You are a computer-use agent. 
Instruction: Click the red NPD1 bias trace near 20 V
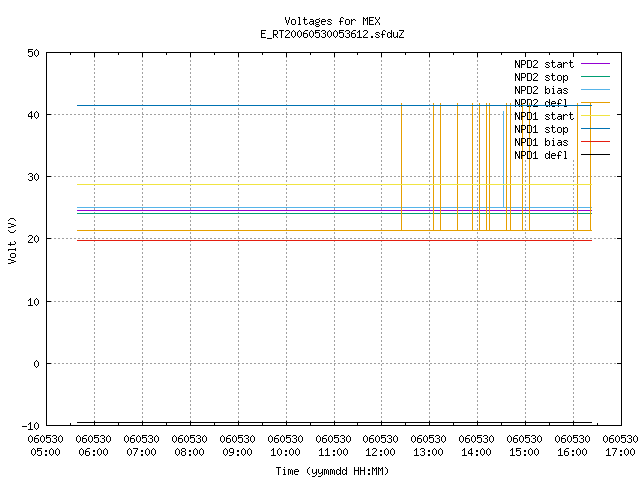(334, 240)
